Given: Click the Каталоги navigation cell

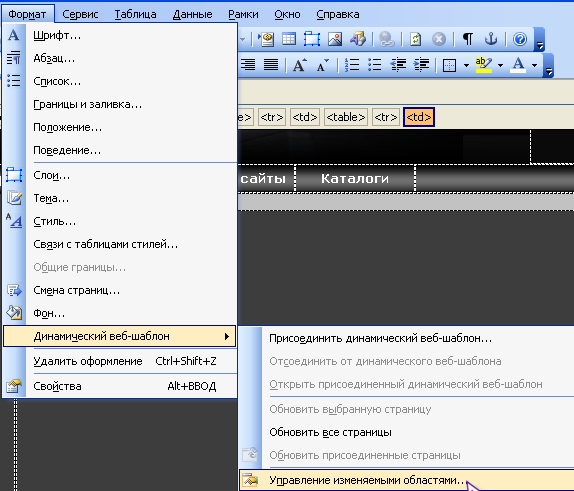Looking at the screenshot, I should 355,178.
